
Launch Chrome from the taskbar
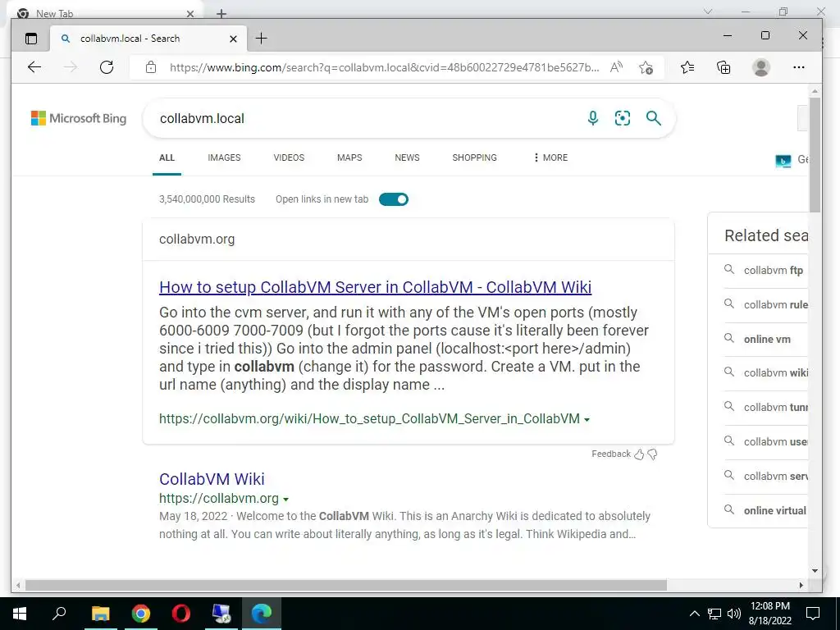[140, 614]
